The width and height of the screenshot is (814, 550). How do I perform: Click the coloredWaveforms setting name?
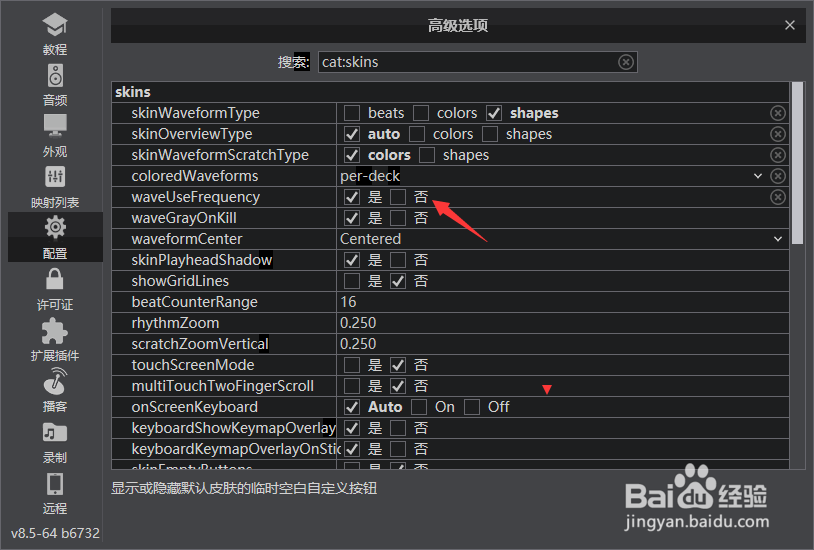195,176
